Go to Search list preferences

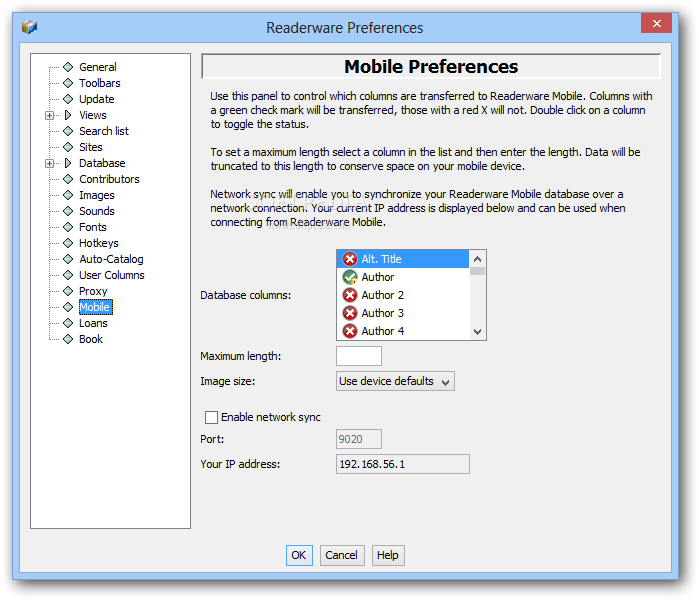pyautogui.click(x=104, y=131)
